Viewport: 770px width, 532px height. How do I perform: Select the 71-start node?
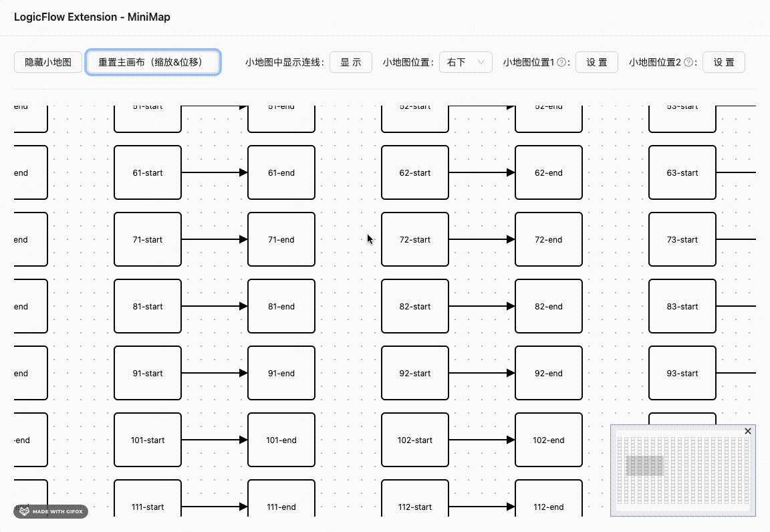click(x=148, y=239)
